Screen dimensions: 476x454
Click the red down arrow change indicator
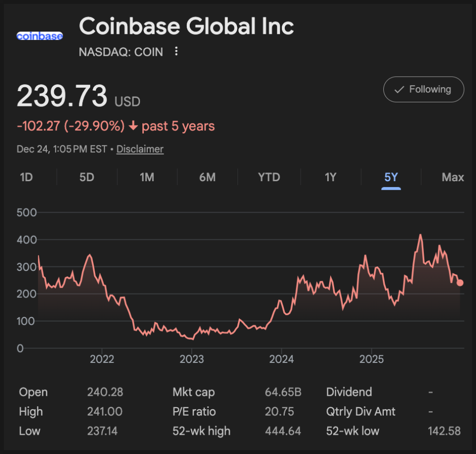[x=133, y=127]
